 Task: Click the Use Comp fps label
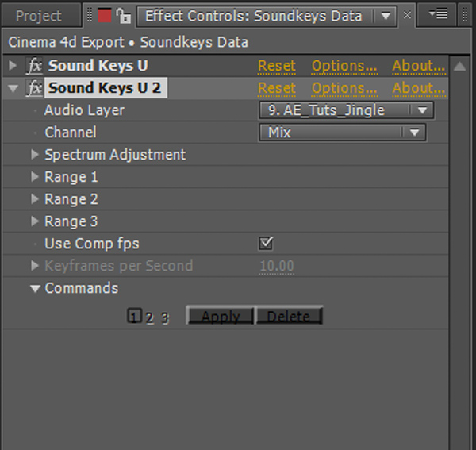(x=92, y=244)
